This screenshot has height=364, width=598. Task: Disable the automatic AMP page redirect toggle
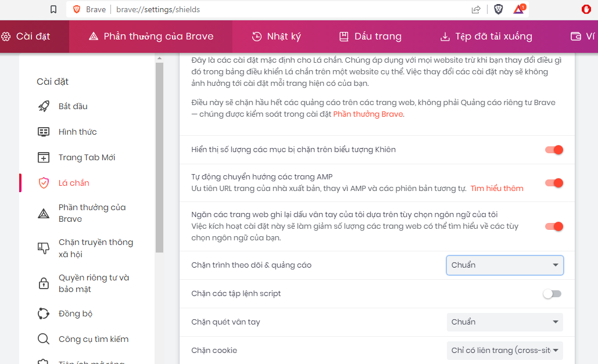tap(554, 183)
